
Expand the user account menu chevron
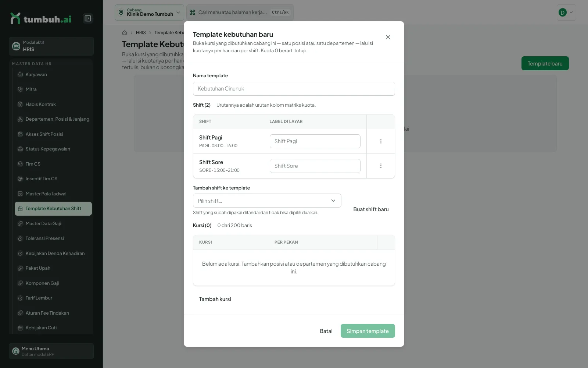[x=571, y=13]
